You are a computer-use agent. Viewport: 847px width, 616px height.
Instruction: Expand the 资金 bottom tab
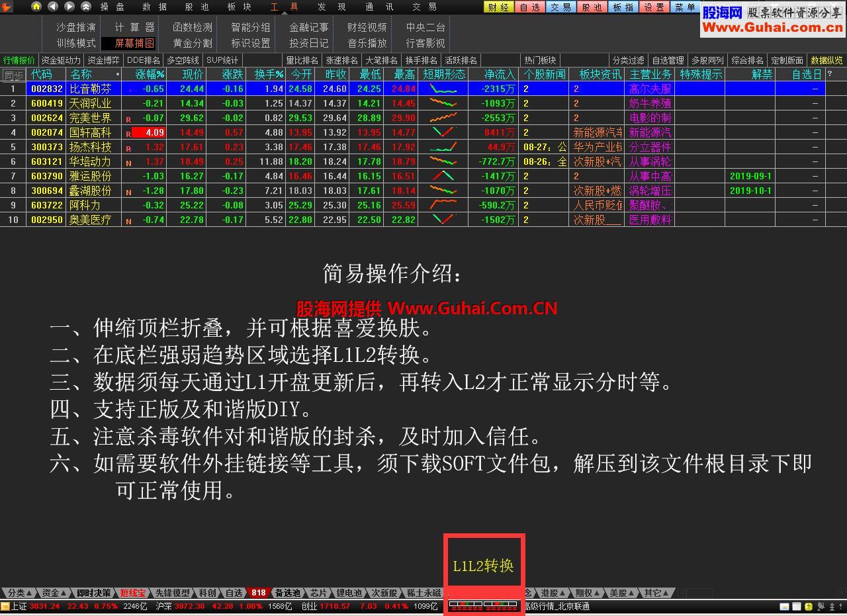click(x=53, y=593)
